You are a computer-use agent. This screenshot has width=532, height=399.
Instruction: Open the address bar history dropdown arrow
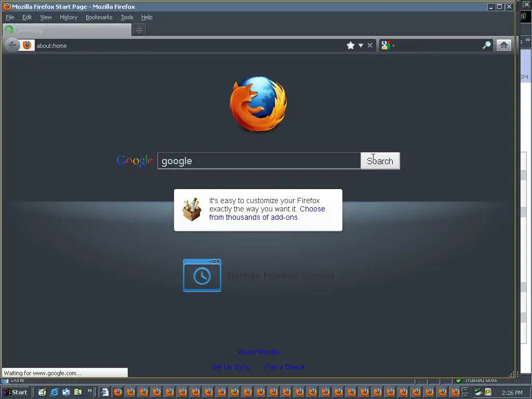coord(361,46)
